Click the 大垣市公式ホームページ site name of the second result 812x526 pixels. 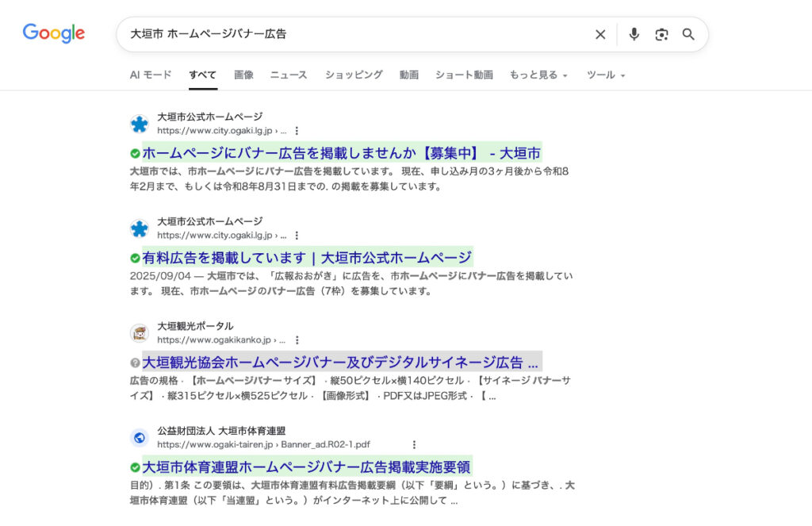tap(209, 221)
